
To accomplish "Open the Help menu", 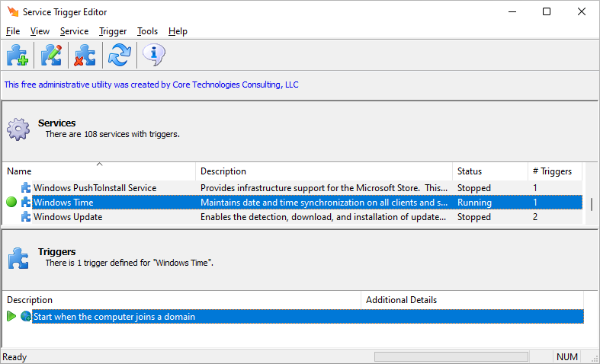I will 178,31.
